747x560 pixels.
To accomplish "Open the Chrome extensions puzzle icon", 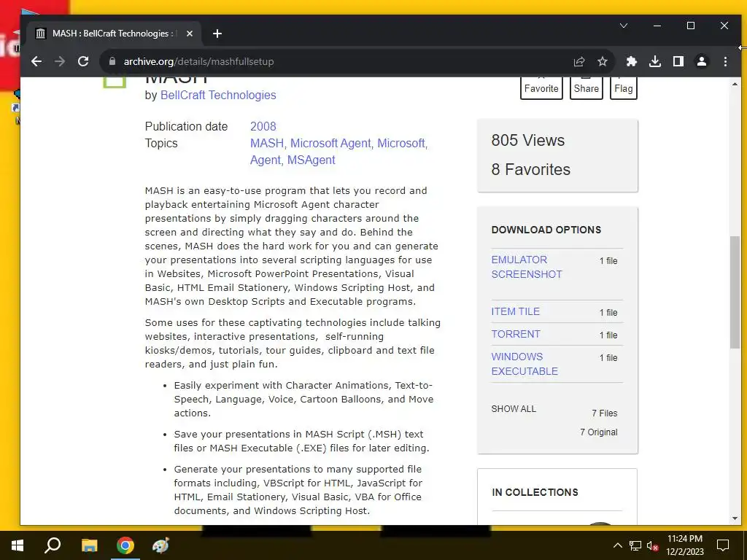I will click(x=631, y=61).
